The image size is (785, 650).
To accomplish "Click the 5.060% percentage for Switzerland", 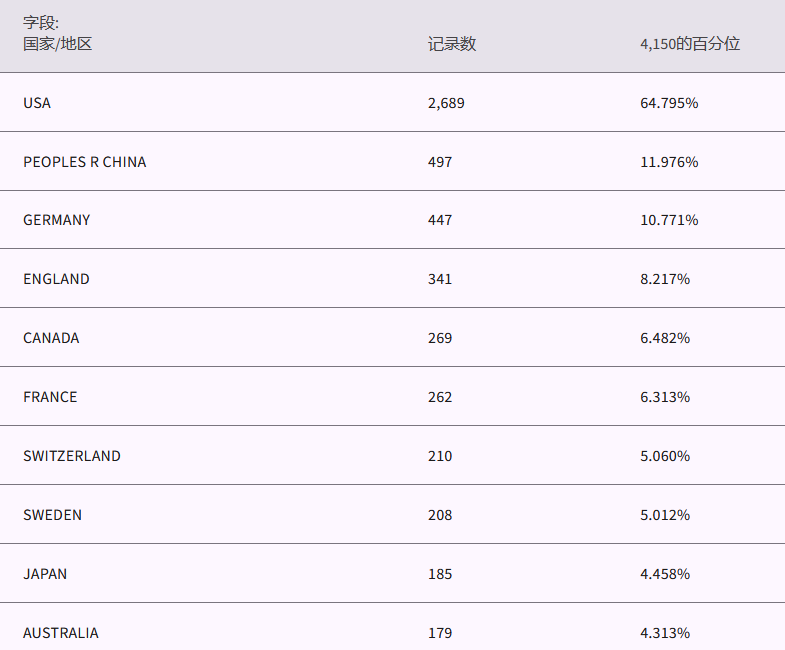I will (x=665, y=456).
